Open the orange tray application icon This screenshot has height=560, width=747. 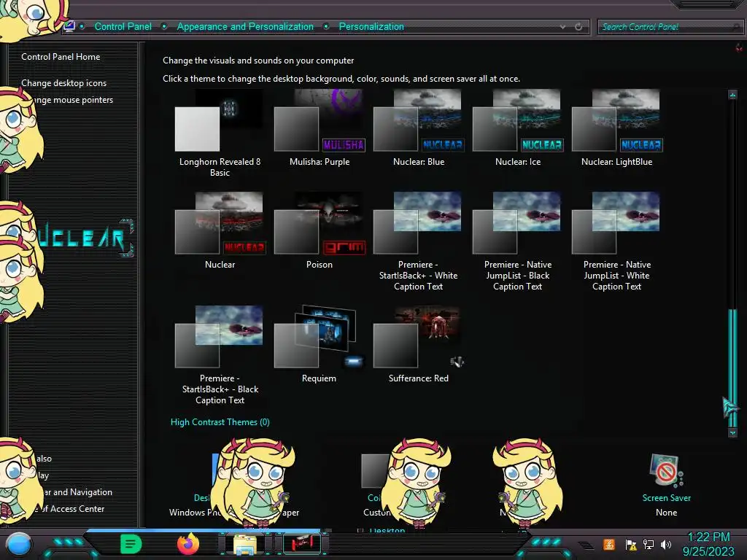609,544
